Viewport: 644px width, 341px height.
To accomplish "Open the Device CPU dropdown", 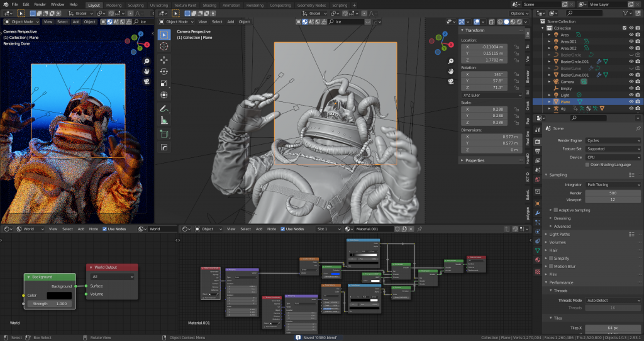I will pos(613,157).
